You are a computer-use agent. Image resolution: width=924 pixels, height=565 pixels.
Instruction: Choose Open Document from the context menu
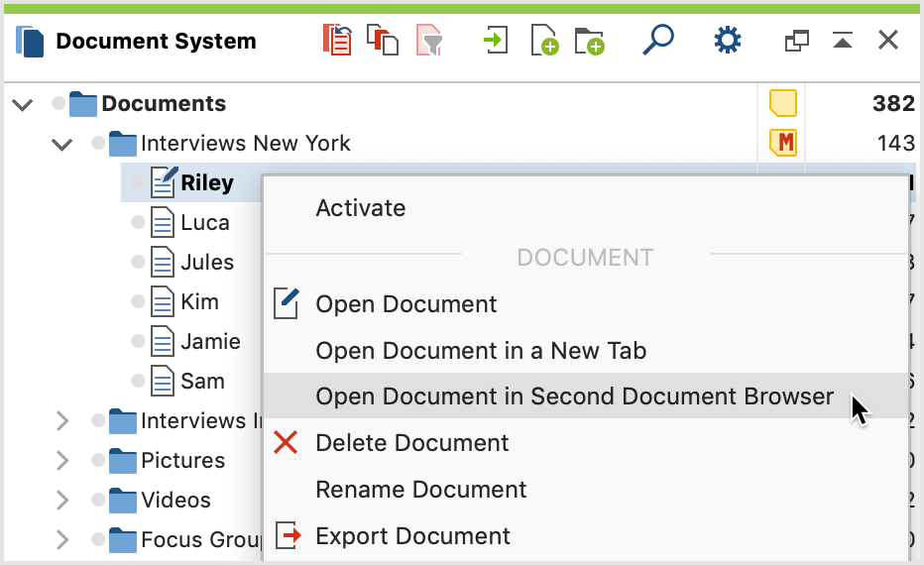tap(585, 304)
